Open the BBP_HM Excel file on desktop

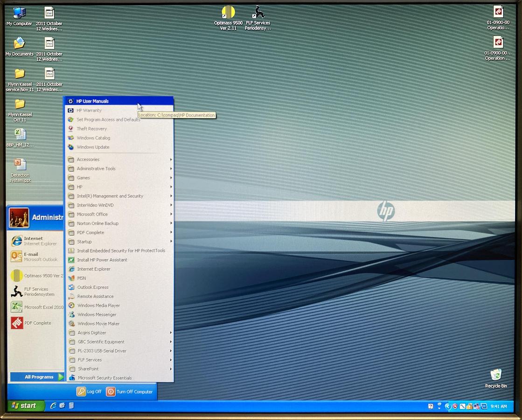pyautogui.click(x=20, y=135)
